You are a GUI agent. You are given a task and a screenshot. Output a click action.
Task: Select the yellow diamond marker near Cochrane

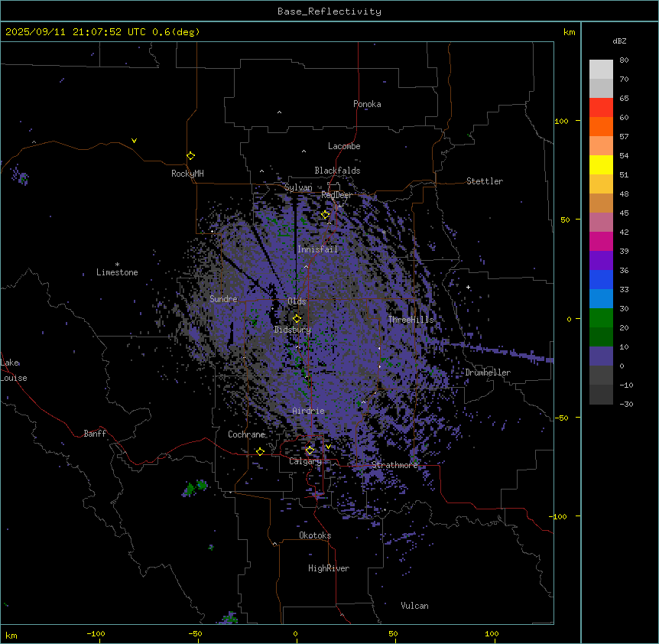click(260, 451)
